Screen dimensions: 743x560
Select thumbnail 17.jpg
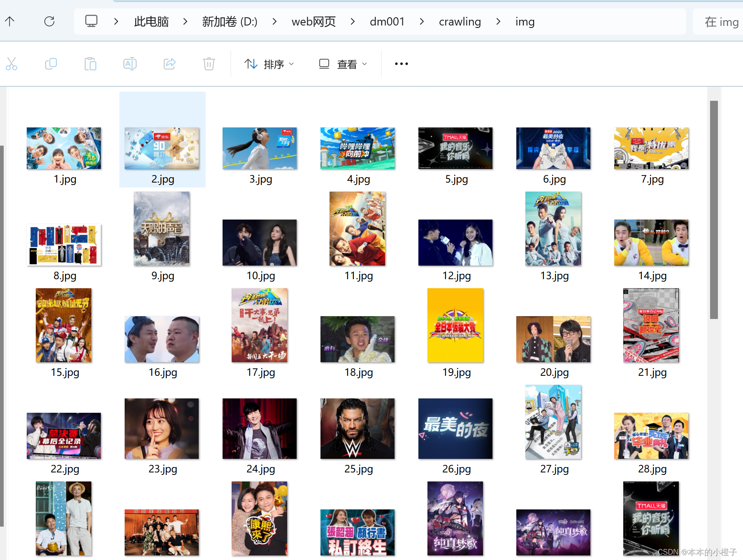pos(260,325)
